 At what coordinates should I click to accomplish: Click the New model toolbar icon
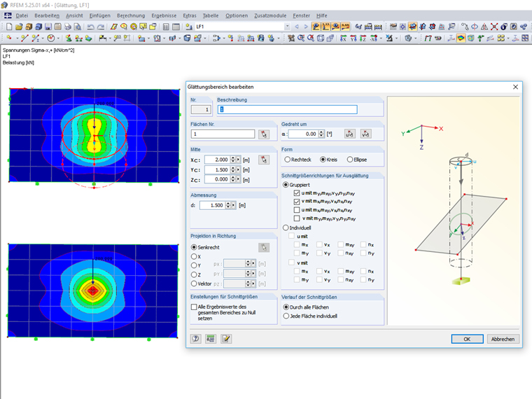(x=9, y=27)
